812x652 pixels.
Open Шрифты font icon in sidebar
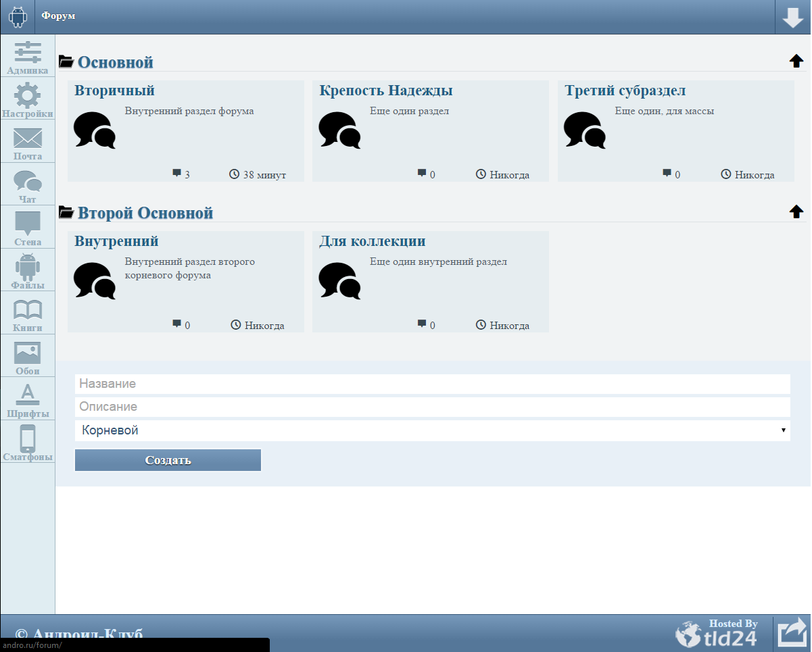[x=28, y=395]
